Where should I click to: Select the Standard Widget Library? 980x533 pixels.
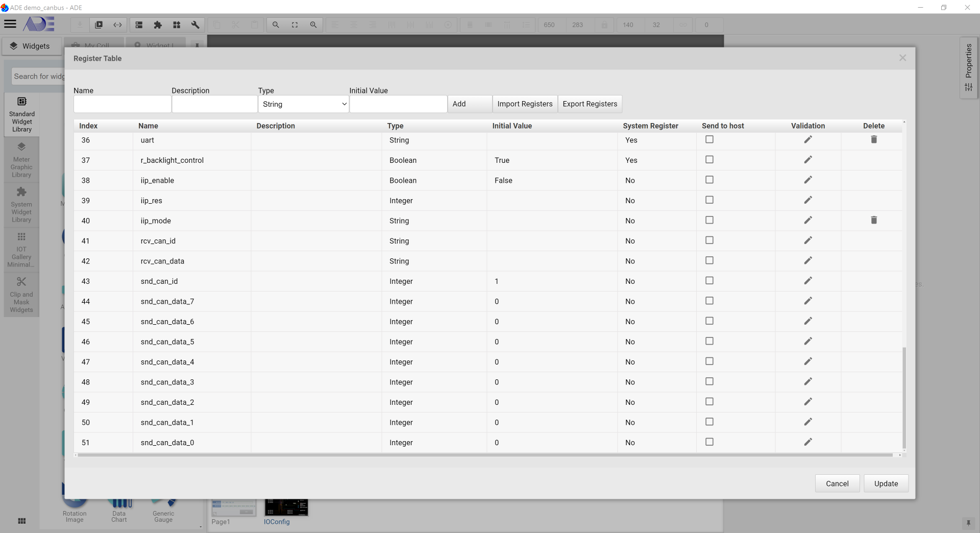(x=21, y=115)
